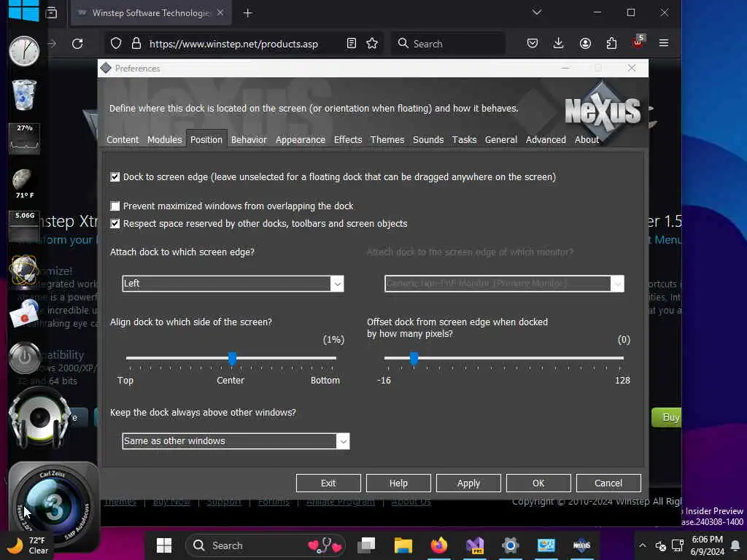Open the email envelope dock icon
Screen dimensions: 747x560
pos(24,314)
